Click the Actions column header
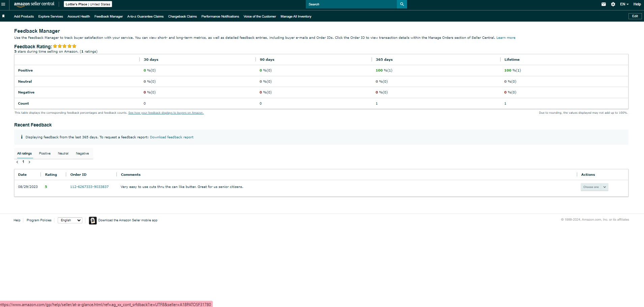This screenshot has width=644, height=307. [588, 175]
